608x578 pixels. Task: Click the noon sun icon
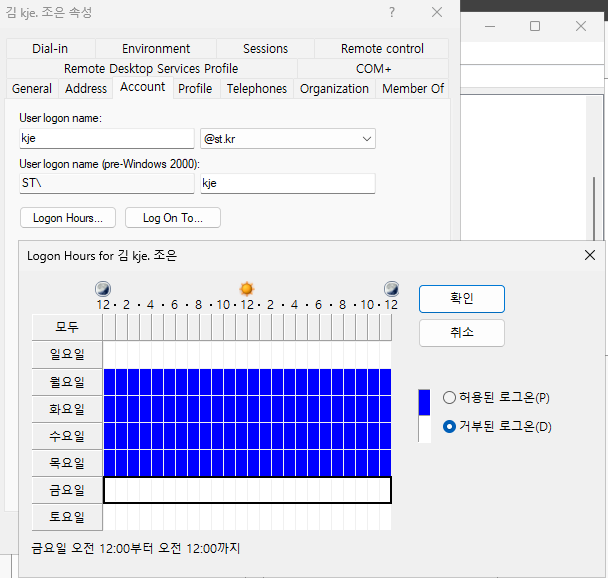tap(247, 289)
